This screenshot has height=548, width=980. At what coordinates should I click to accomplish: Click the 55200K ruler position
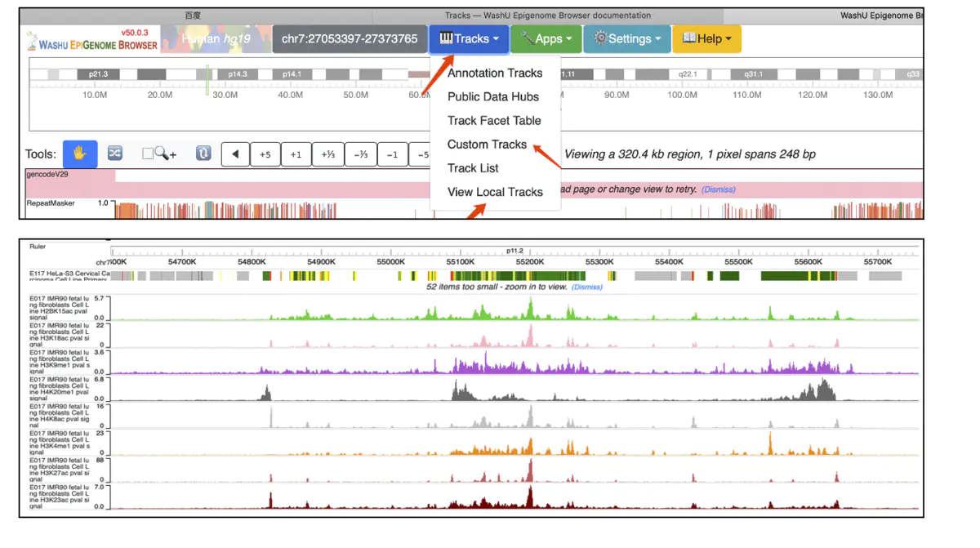[530, 262]
